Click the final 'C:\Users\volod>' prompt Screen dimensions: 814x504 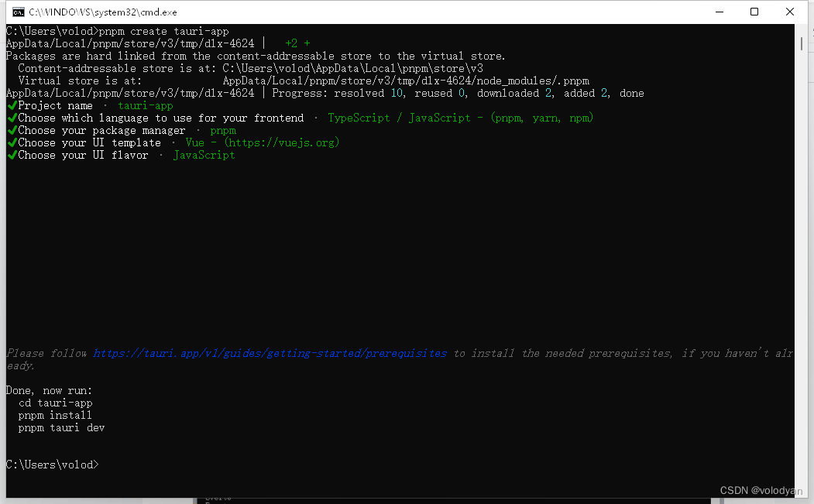pos(53,465)
